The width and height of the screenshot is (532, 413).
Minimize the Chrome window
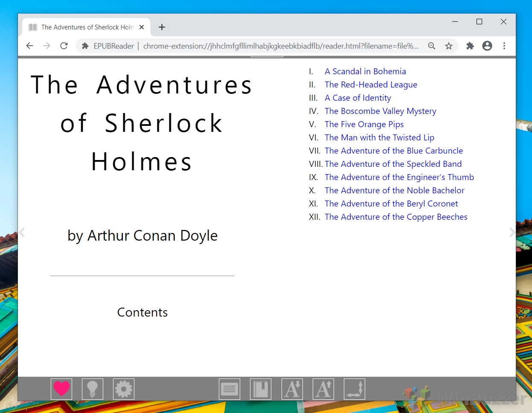tap(455, 22)
